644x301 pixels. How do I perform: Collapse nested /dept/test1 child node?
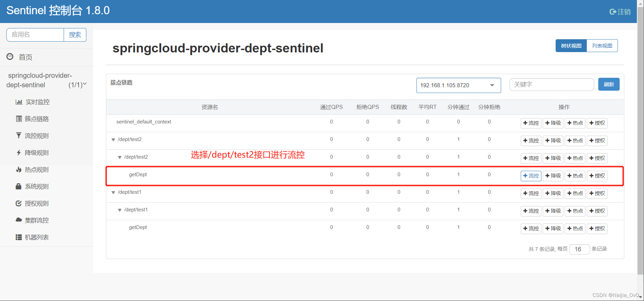coord(120,210)
